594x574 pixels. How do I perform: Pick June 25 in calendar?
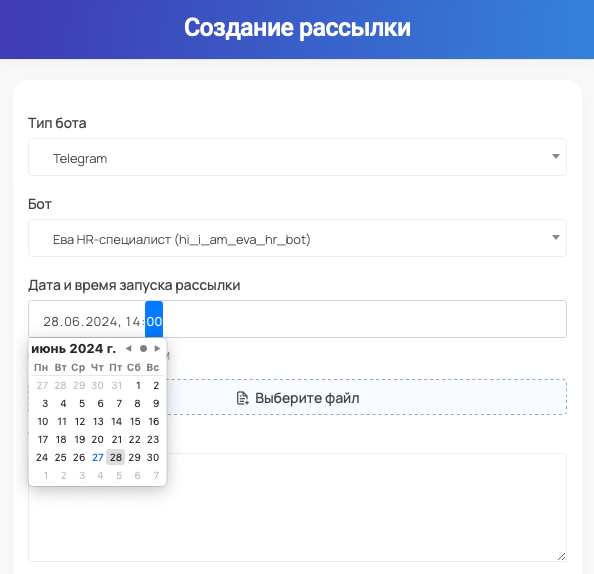point(61,458)
